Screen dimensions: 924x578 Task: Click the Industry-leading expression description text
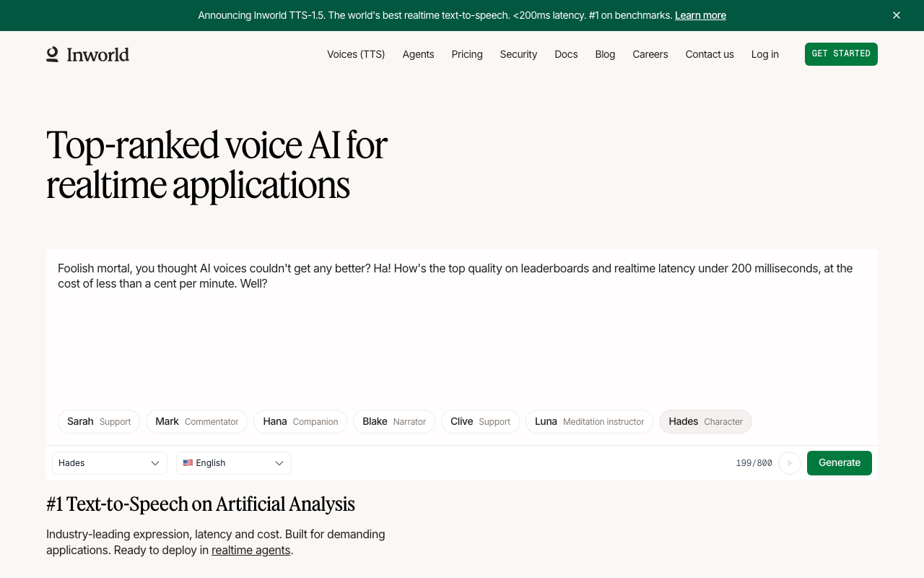(216, 542)
